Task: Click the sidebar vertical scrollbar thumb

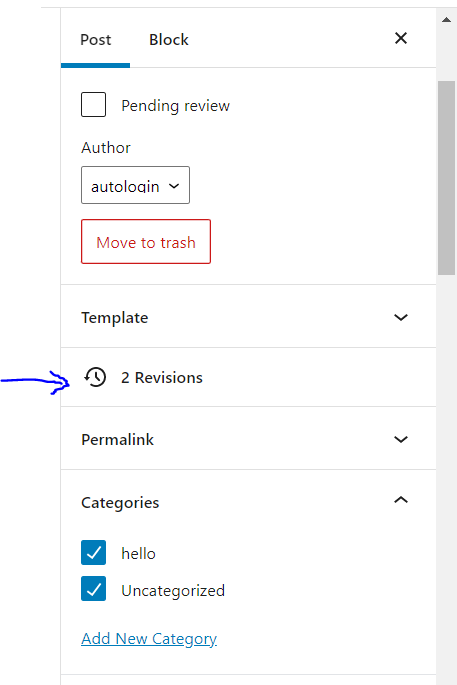Action: point(446,178)
